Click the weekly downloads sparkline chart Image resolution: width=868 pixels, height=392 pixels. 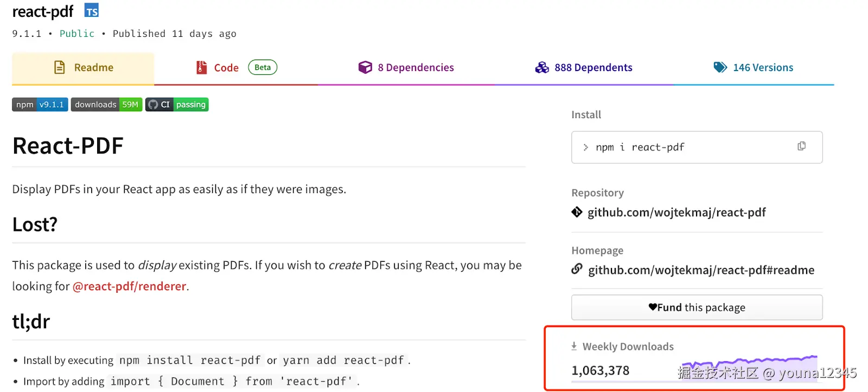(x=749, y=369)
